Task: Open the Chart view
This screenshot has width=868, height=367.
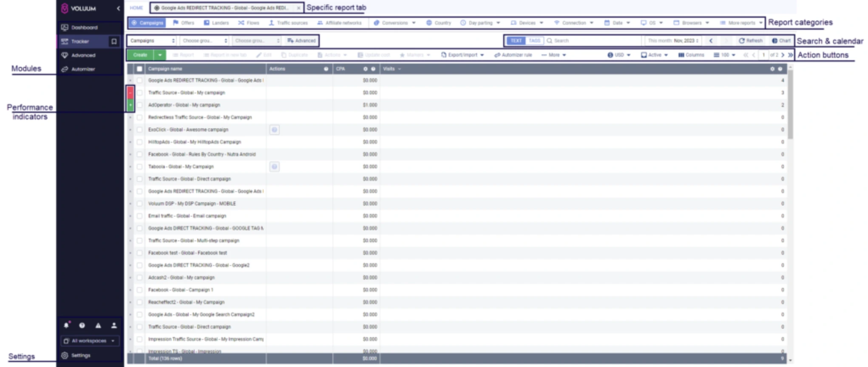Action: point(781,41)
